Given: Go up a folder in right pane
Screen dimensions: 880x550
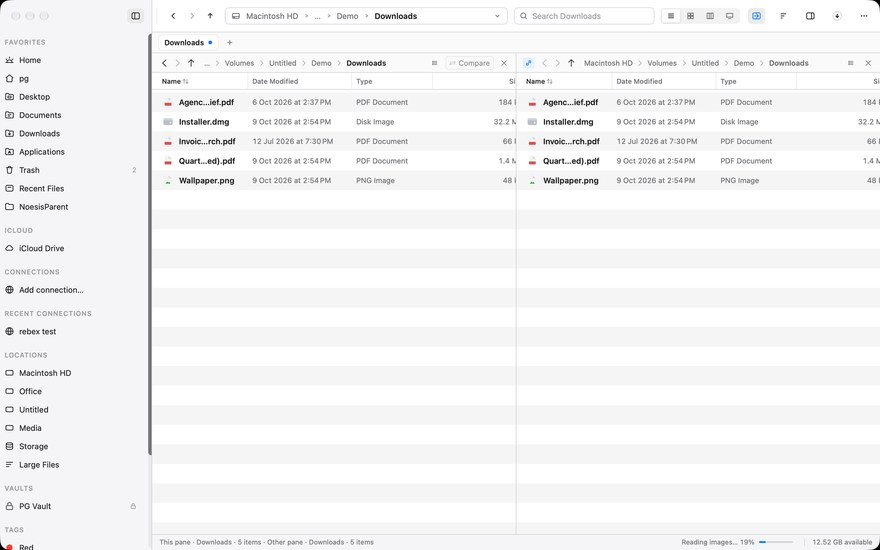Looking at the screenshot, I should 571,63.
